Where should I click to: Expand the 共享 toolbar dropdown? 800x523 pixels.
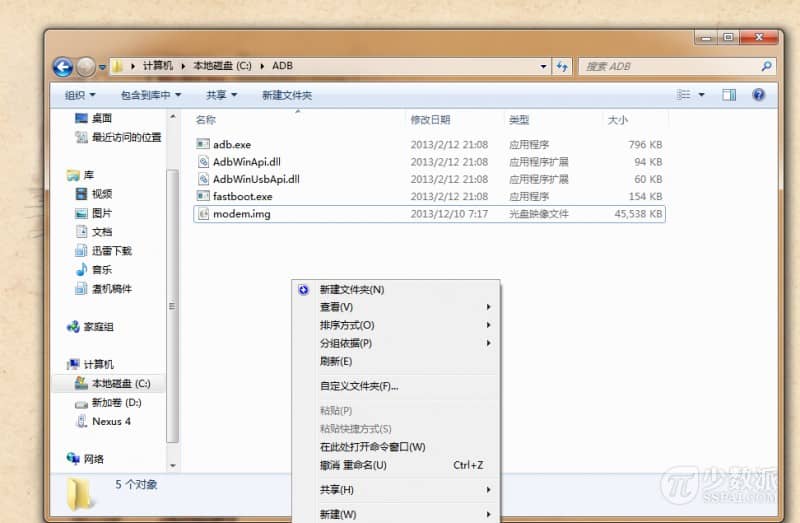221,95
